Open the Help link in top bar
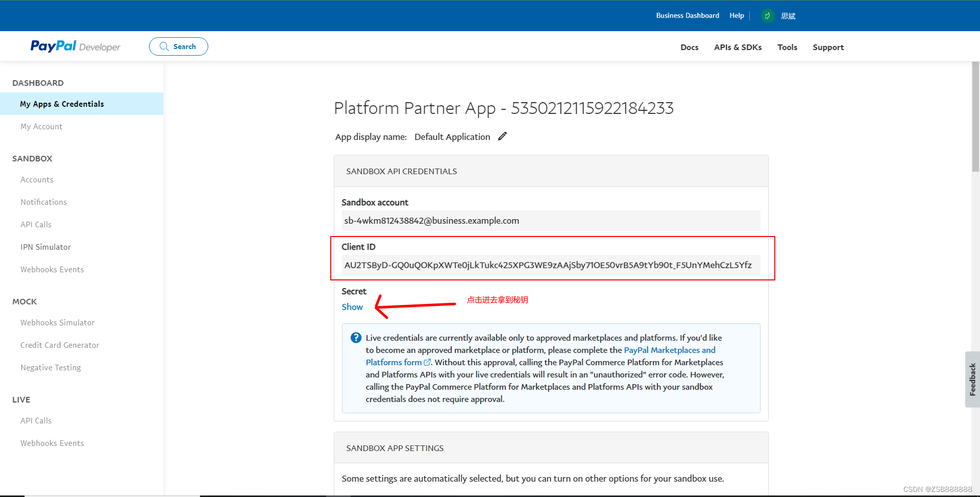 point(737,16)
